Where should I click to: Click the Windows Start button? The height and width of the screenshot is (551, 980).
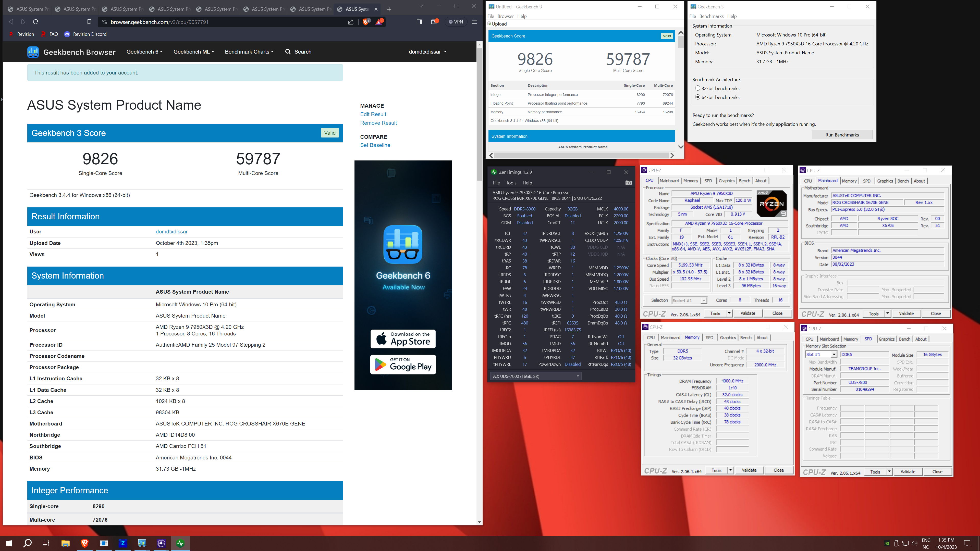click(9, 543)
